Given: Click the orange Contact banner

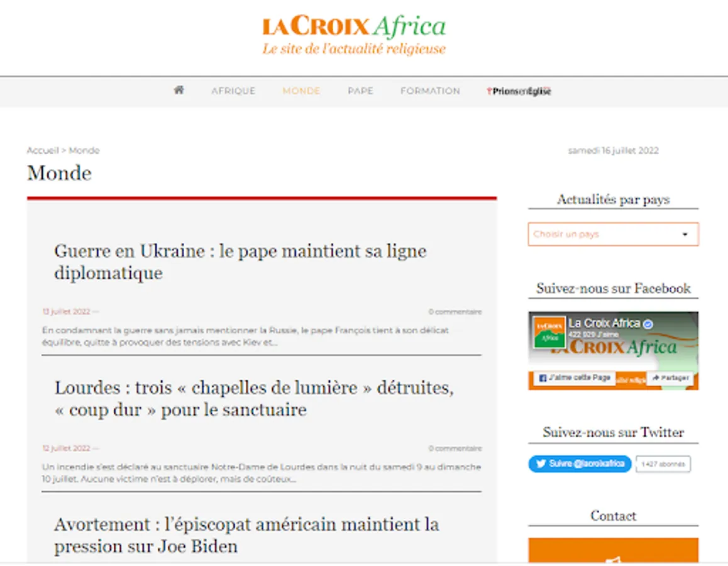Looking at the screenshot, I should pyautogui.click(x=613, y=551).
